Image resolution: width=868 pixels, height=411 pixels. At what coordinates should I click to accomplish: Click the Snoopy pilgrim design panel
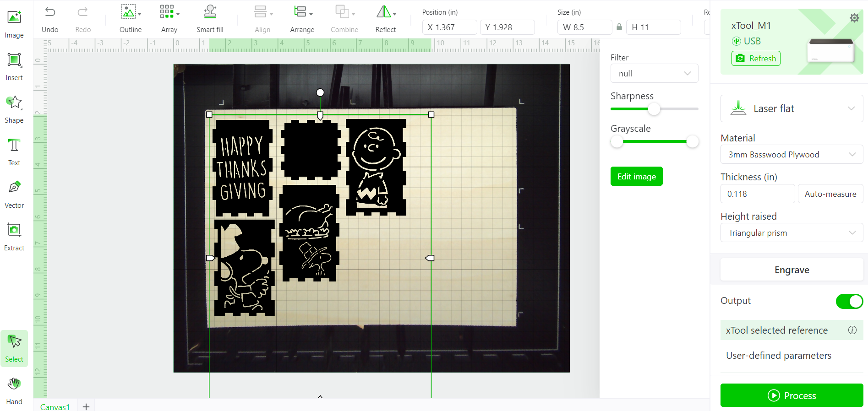(245, 268)
